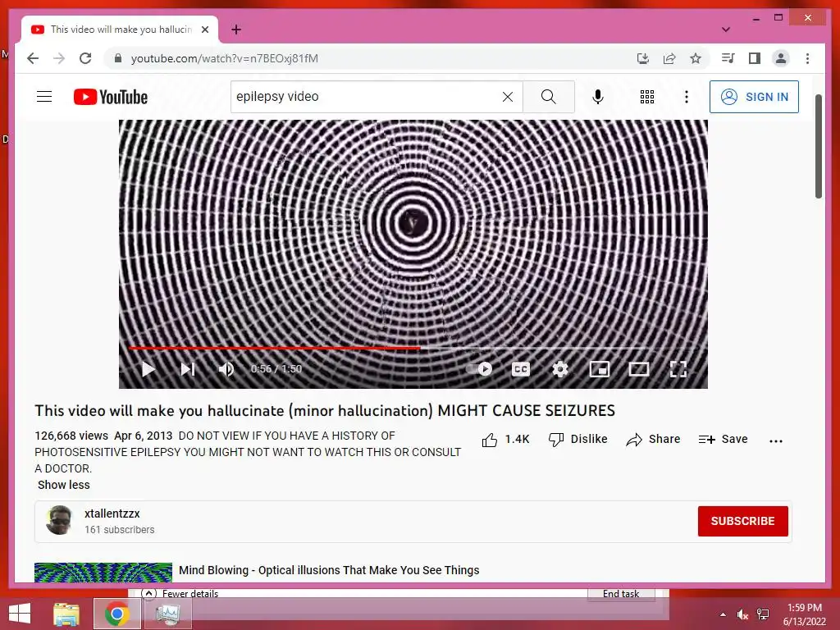
Task: Like the video with thumbs up
Action: click(505, 440)
